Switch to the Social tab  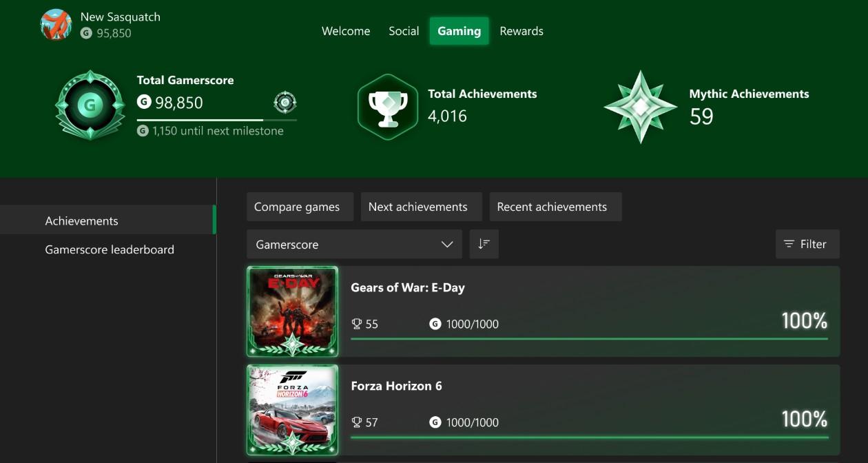[404, 31]
